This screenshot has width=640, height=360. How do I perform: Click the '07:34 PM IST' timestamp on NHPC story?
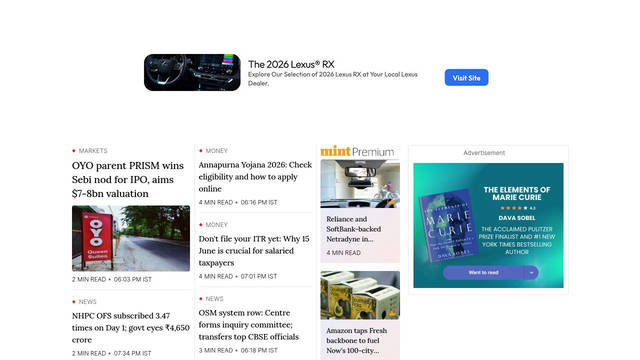point(132,353)
